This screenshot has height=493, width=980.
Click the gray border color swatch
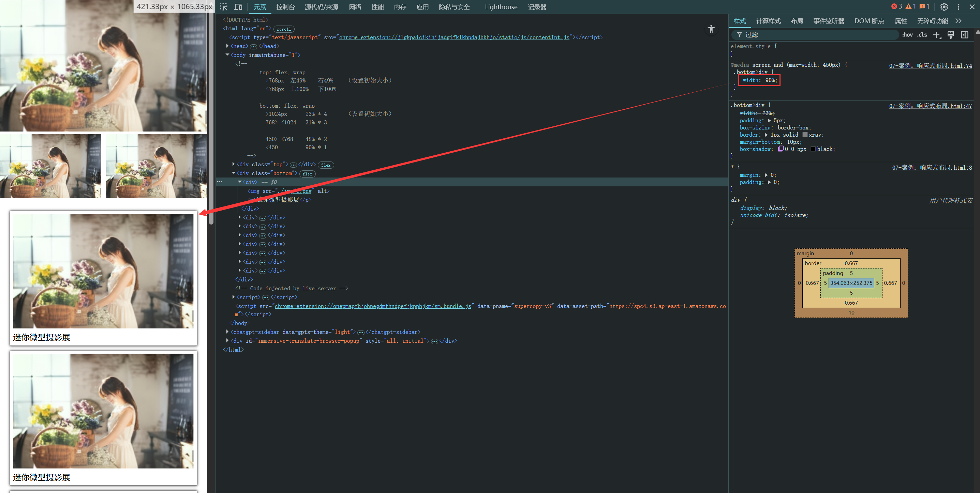click(x=805, y=135)
